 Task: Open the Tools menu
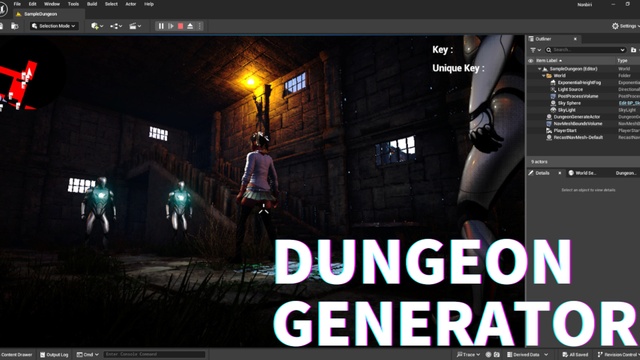point(73,4)
